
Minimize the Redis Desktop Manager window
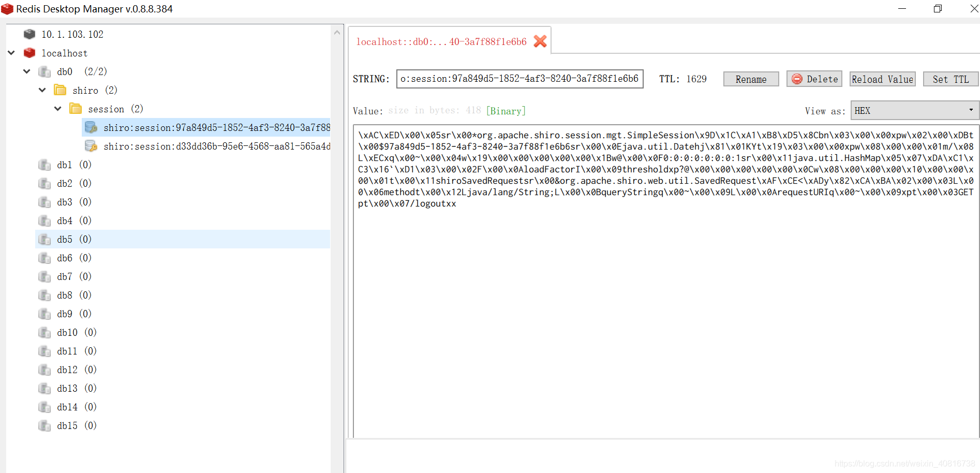[x=902, y=9]
